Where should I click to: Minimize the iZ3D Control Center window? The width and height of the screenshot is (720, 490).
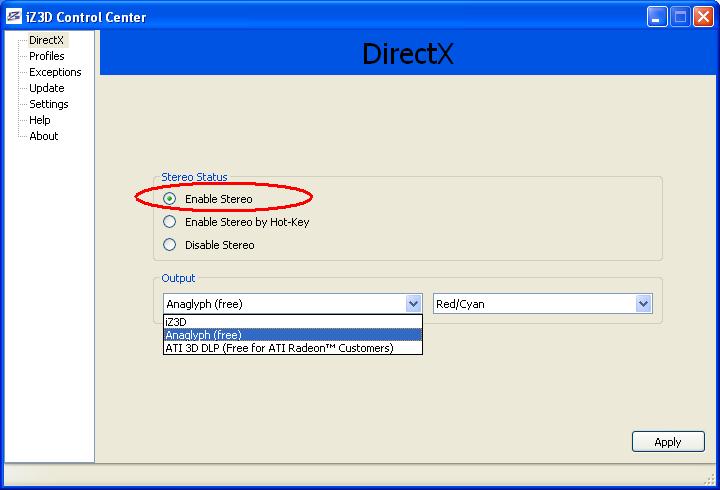(x=657, y=17)
